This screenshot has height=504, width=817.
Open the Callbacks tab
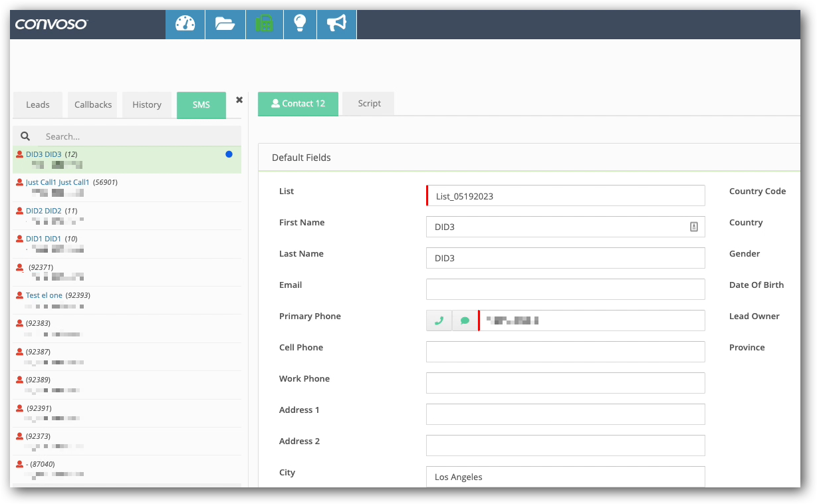click(x=92, y=104)
